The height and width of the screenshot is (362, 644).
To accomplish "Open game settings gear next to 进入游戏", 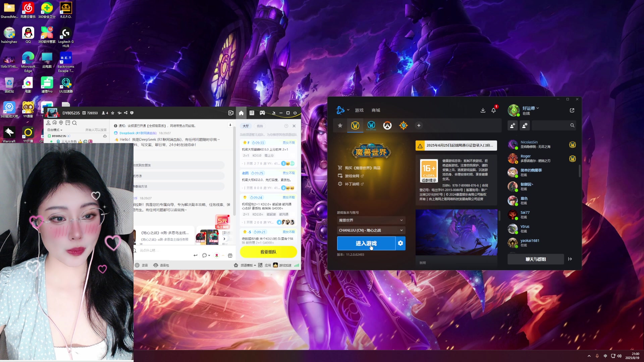I will [x=400, y=243].
